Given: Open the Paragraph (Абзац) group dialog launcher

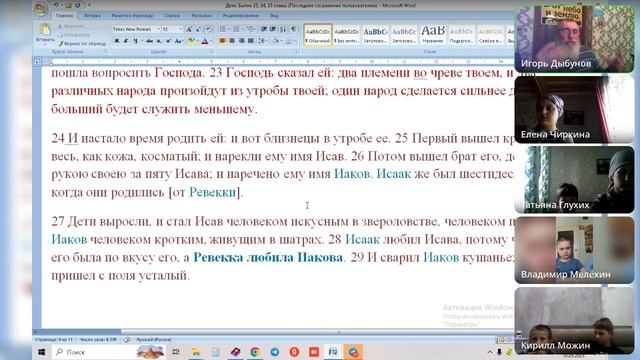Looking at the screenshot, I should click(296, 51).
